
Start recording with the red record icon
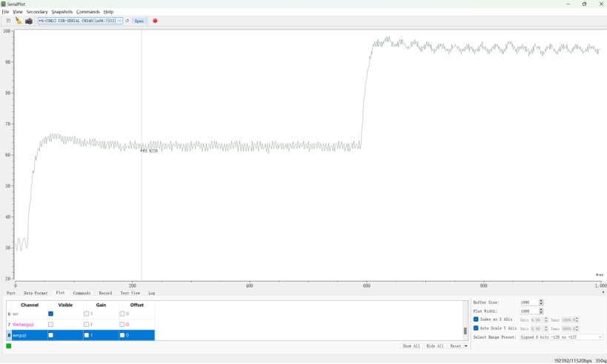tap(155, 21)
